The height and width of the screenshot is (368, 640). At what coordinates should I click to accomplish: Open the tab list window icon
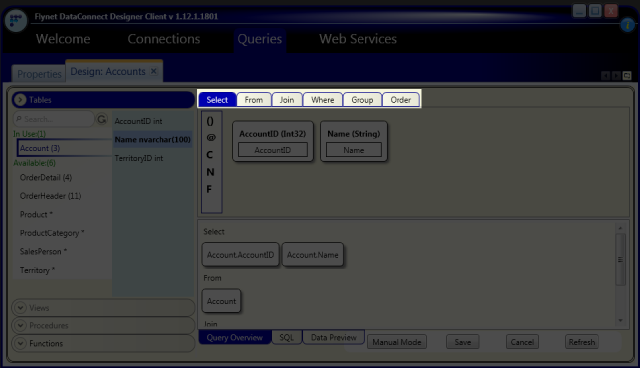(x=627, y=75)
